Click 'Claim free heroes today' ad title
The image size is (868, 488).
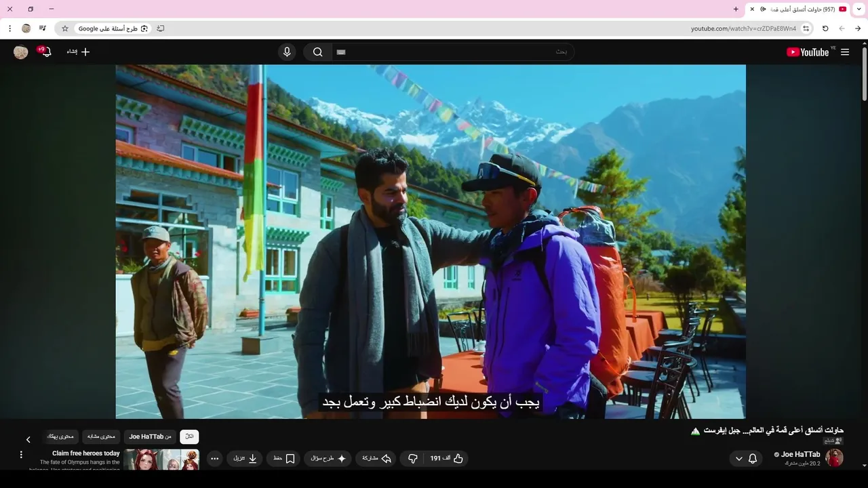[86, 453]
